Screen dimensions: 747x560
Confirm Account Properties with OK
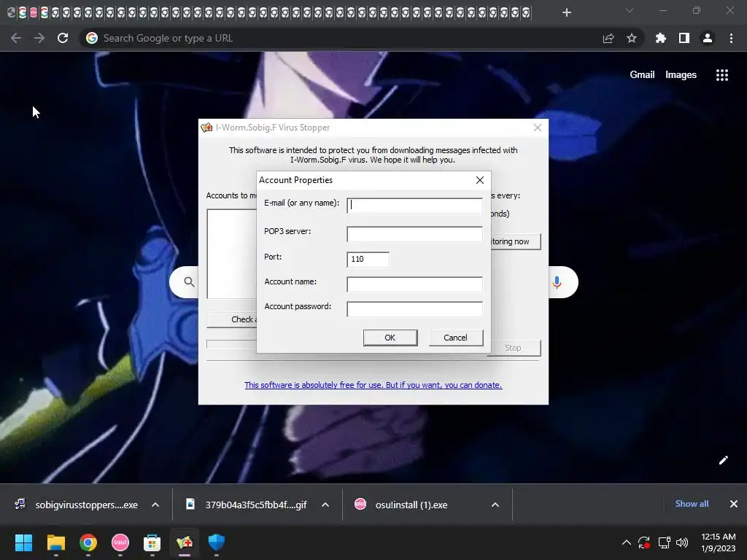pyautogui.click(x=390, y=338)
